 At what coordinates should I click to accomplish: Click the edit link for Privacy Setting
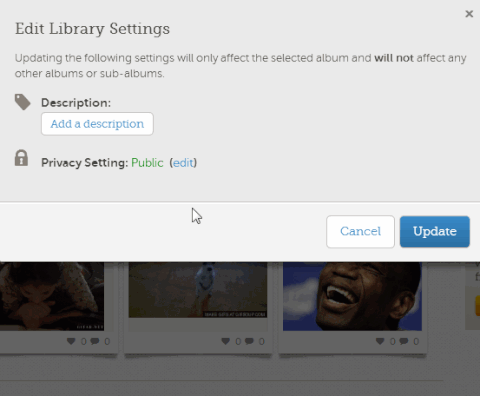pyautogui.click(x=183, y=163)
